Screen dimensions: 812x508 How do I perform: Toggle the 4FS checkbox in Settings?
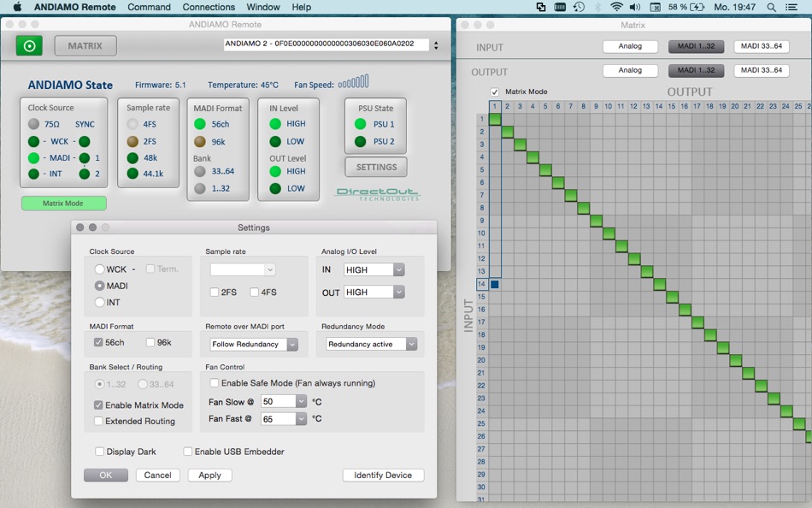[254, 292]
